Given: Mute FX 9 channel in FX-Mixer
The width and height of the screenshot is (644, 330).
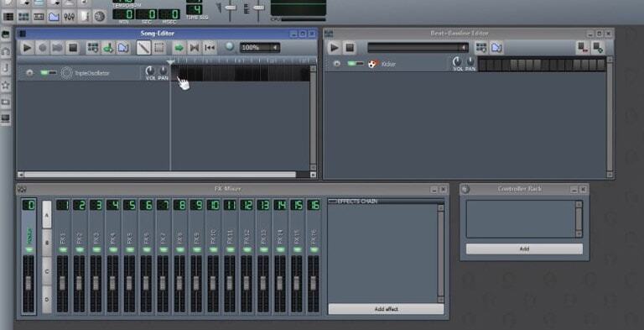Looking at the screenshot, I should (x=196, y=249).
